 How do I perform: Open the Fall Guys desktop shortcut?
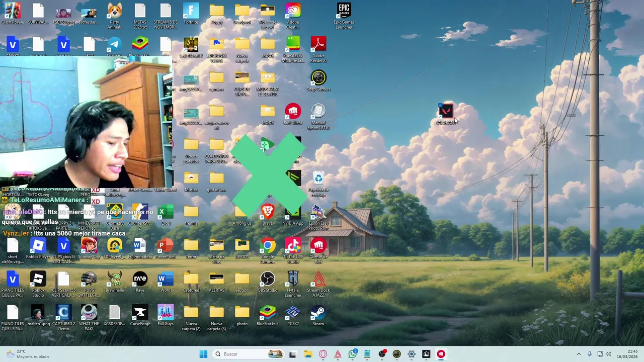166,315
